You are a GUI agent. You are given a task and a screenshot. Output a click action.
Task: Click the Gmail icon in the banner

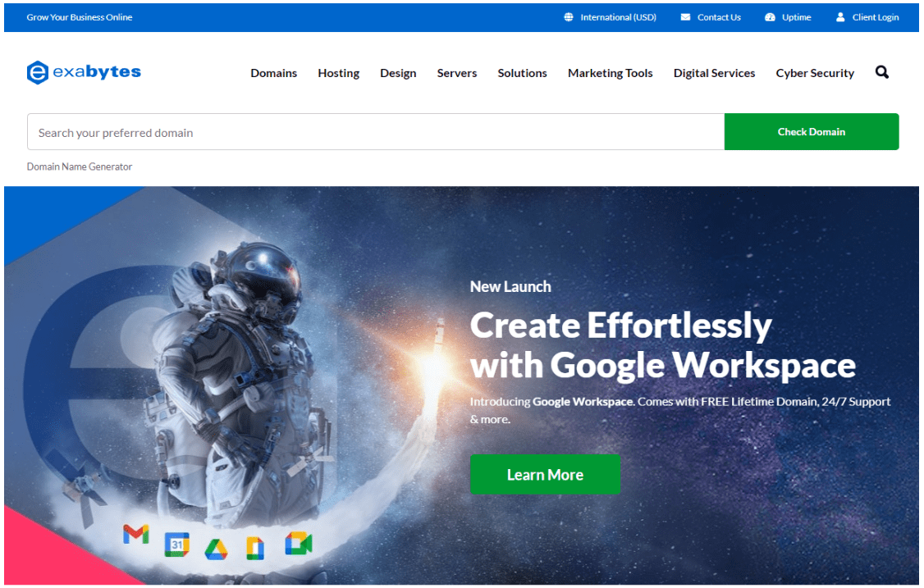[x=136, y=535]
